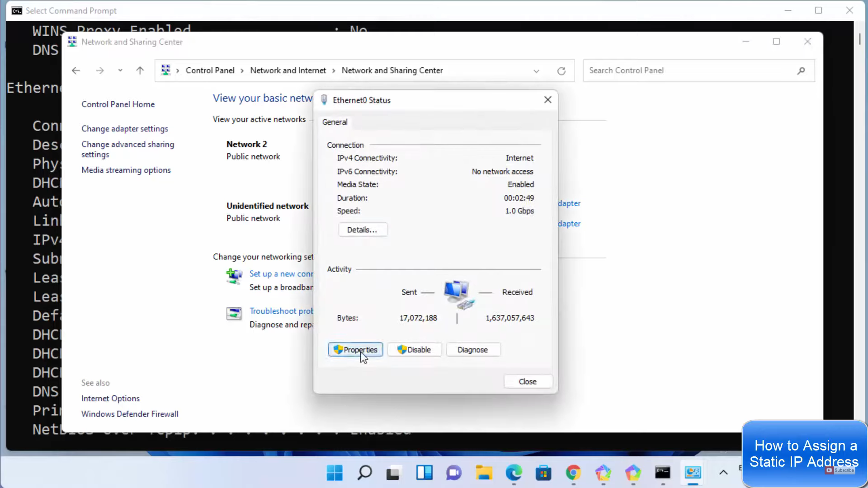The image size is (868, 488).
Task: Refresh the Control Panel address bar
Action: [x=561, y=71]
